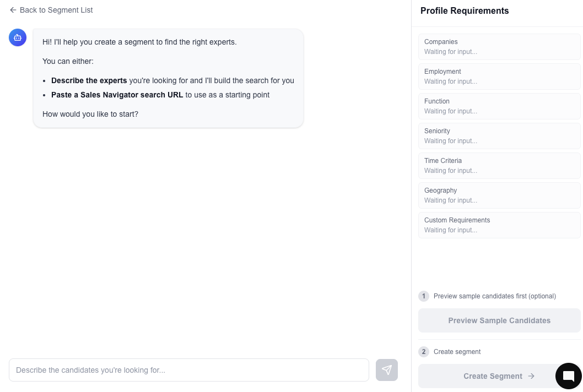Click the step 2 number badge
Viewport: 583px width, 392px height.
coord(424,351)
